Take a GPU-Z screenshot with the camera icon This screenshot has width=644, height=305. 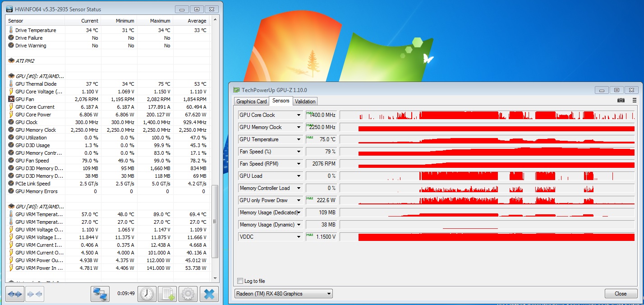click(621, 101)
